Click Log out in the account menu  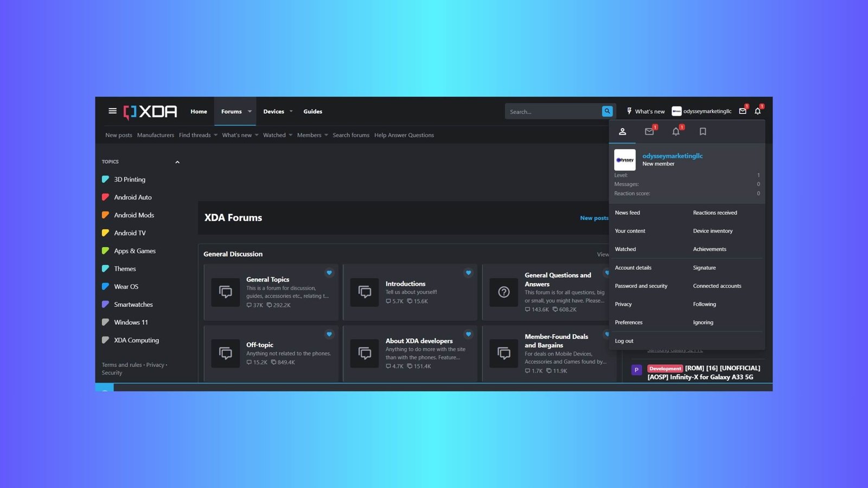click(x=624, y=341)
